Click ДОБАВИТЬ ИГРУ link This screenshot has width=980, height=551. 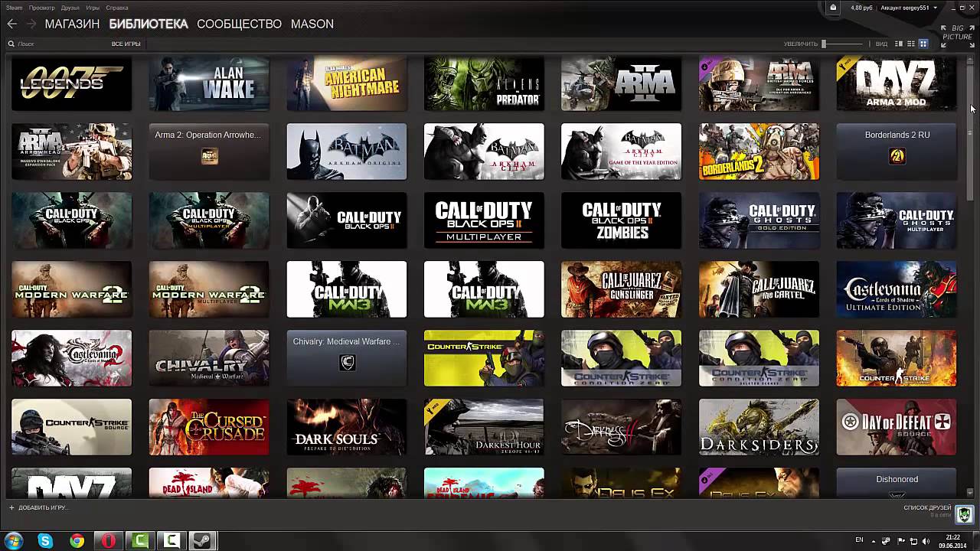click(43, 507)
